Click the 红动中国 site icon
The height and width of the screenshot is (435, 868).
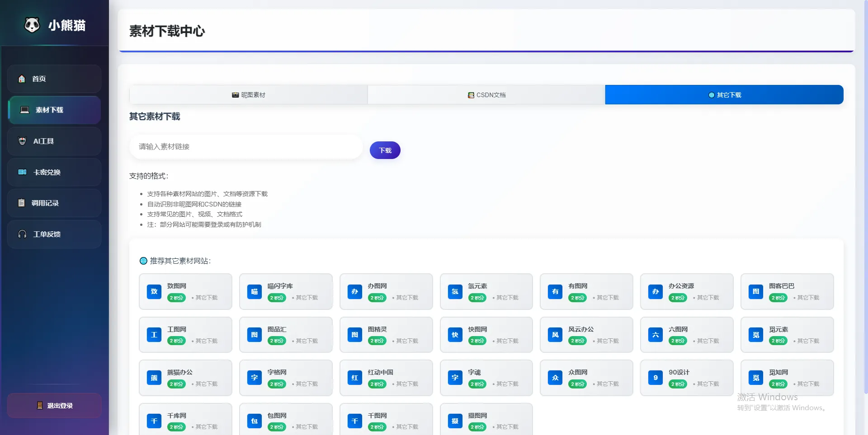355,378
